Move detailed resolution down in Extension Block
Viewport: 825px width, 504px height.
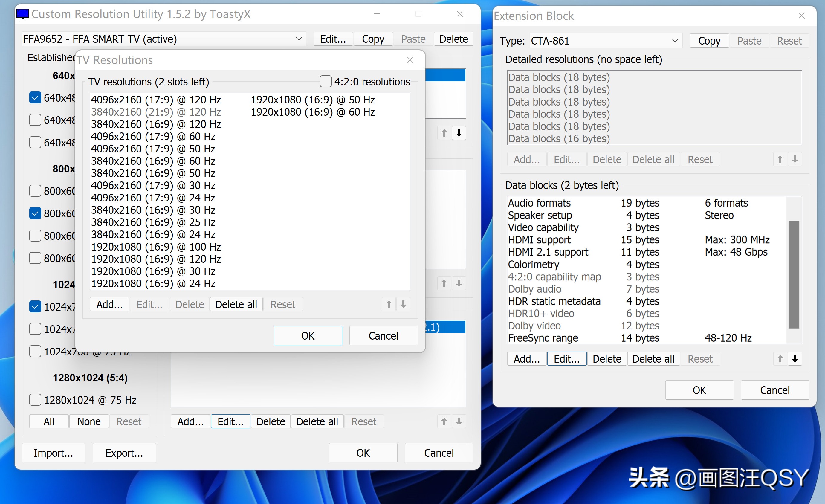coord(795,159)
